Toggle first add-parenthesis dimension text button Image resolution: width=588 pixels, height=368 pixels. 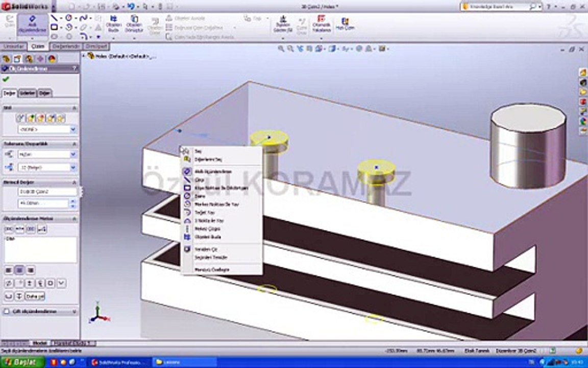[x=9, y=229]
